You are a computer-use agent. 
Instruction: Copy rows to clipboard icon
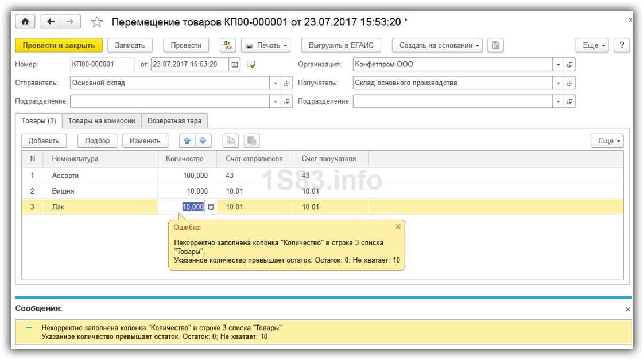tap(231, 140)
